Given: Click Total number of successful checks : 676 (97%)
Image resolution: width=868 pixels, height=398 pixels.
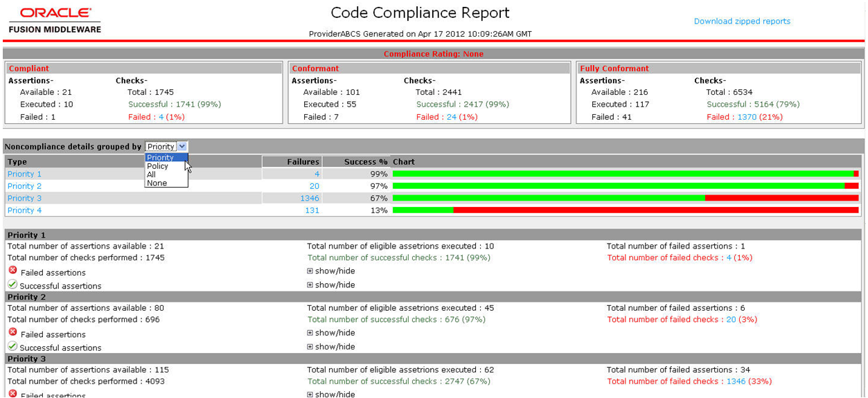Looking at the screenshot, I should (x=396, y=320).
